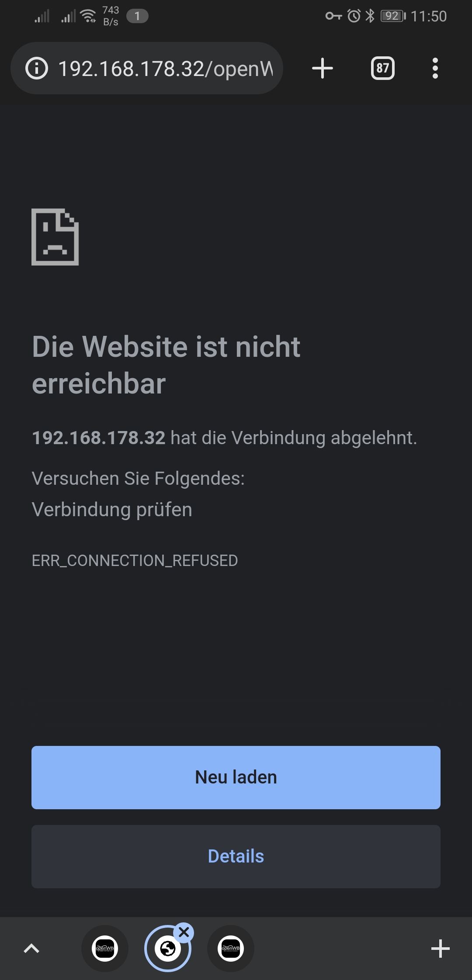Close the active tab with X badge
Viewport: 472px width, 980px height.
point(184,932)
